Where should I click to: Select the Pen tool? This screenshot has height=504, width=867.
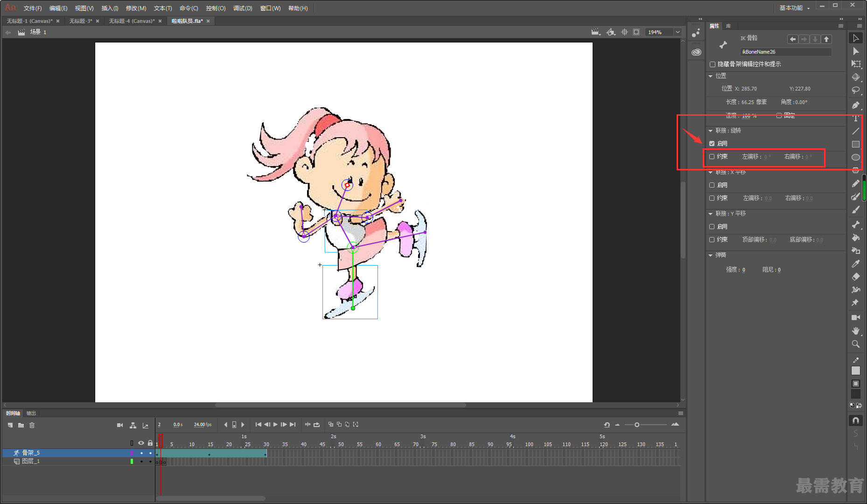click(855, 105)
